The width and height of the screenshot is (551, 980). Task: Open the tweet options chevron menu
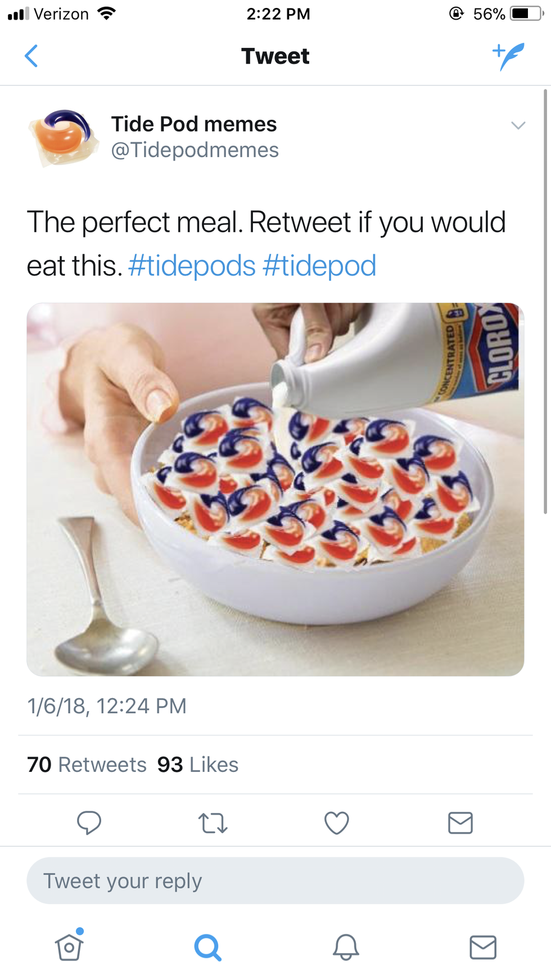[518, 125]
